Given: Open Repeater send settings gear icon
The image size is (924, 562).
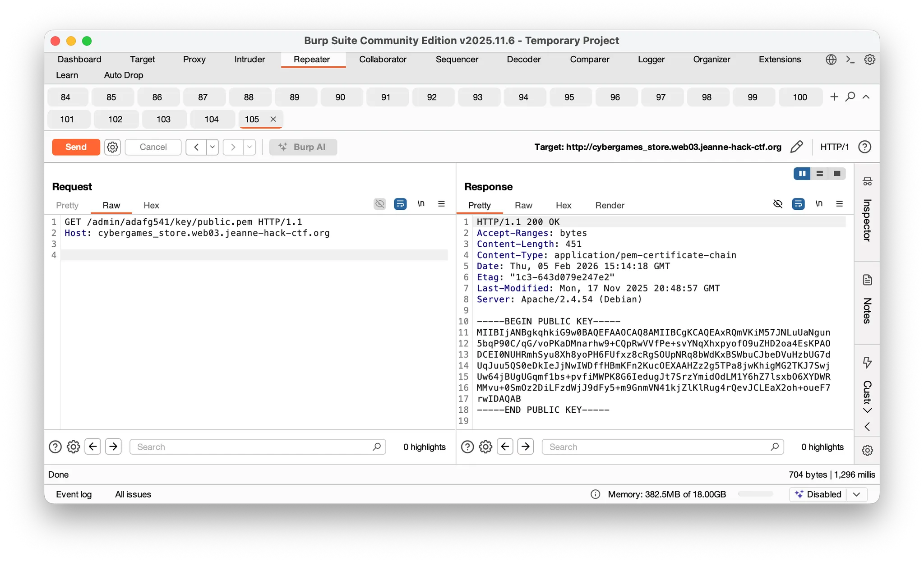Looking at the screenshot, I should 112,147.
